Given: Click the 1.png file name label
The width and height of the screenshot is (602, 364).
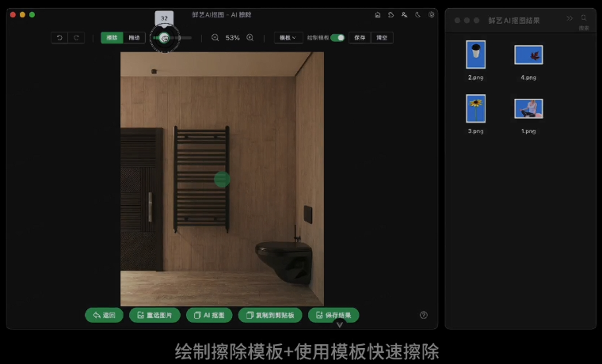Looking at the screenshot, I should [528, 131].
